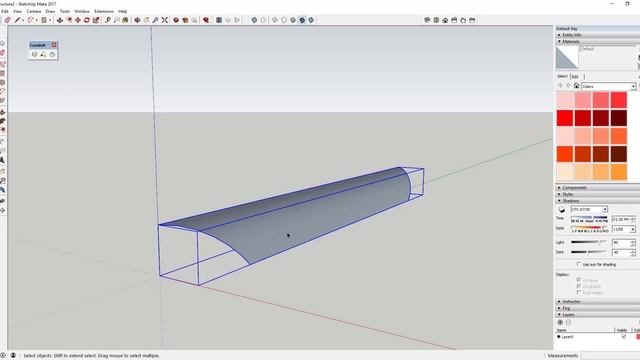This screenshot has width=640, height=360.
Task: Click materials In Model home button
Action: point(576,86)
